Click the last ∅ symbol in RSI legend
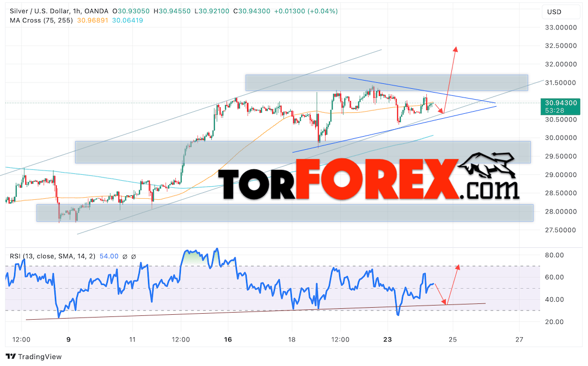The image size is (588, 366). (x=133, y=257)
